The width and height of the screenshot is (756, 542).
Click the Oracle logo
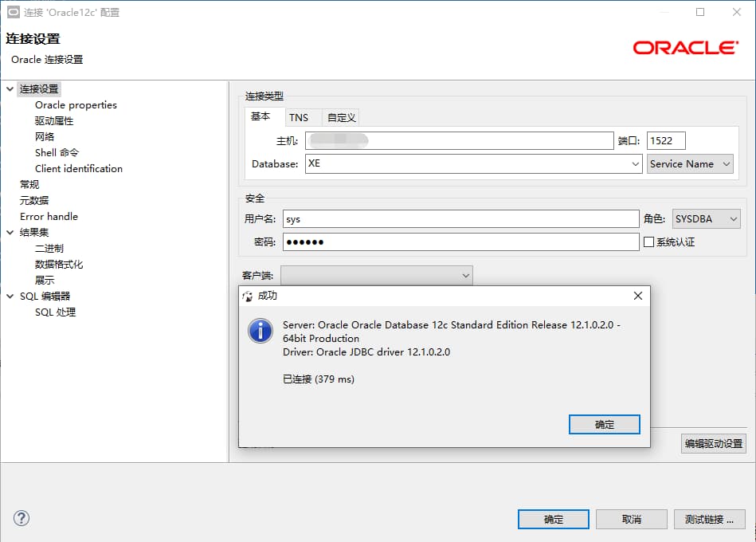click(x=685, y=48)
